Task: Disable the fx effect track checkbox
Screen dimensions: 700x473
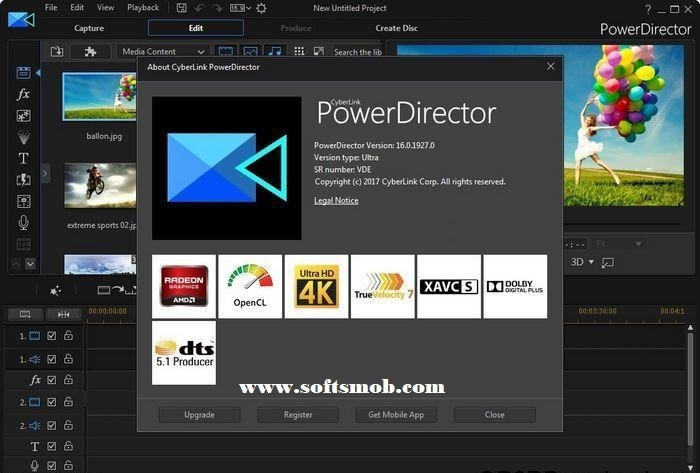Action: point(52,380)
